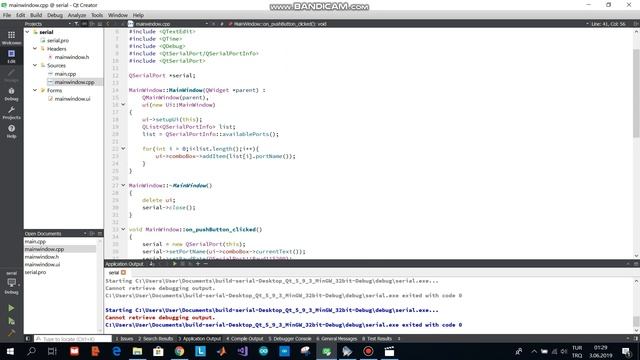Screen dimensions: 640x360
Task: Zoom out Application Output with minus
Action: pyautogui.click(x=206, y=264)
